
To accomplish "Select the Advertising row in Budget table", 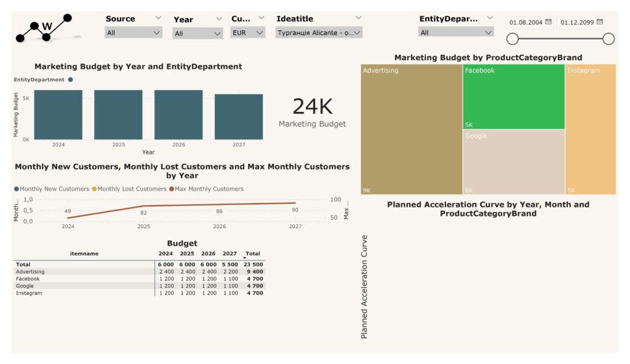I will coord(31,271).
